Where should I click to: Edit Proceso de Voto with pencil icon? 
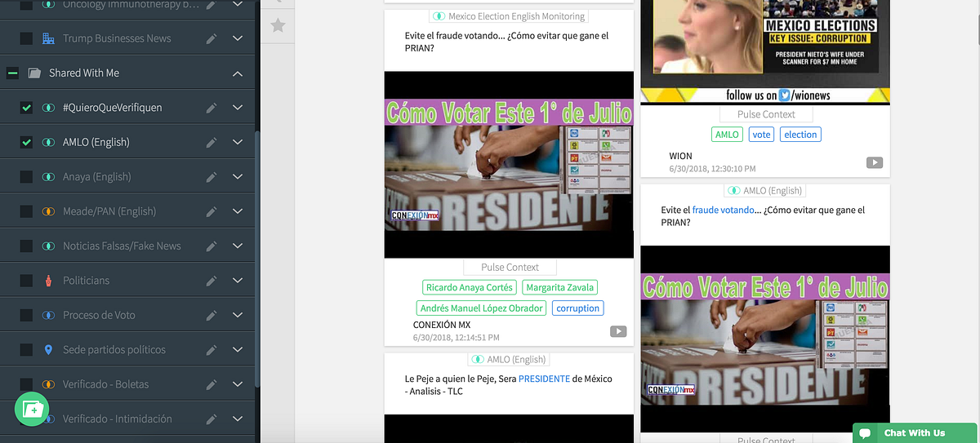pos(211,315)
